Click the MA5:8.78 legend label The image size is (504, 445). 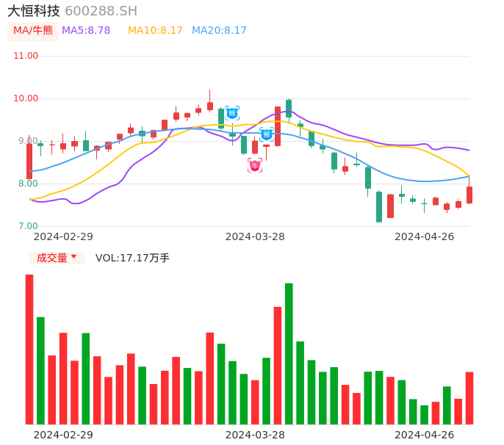tap(86, 31)
